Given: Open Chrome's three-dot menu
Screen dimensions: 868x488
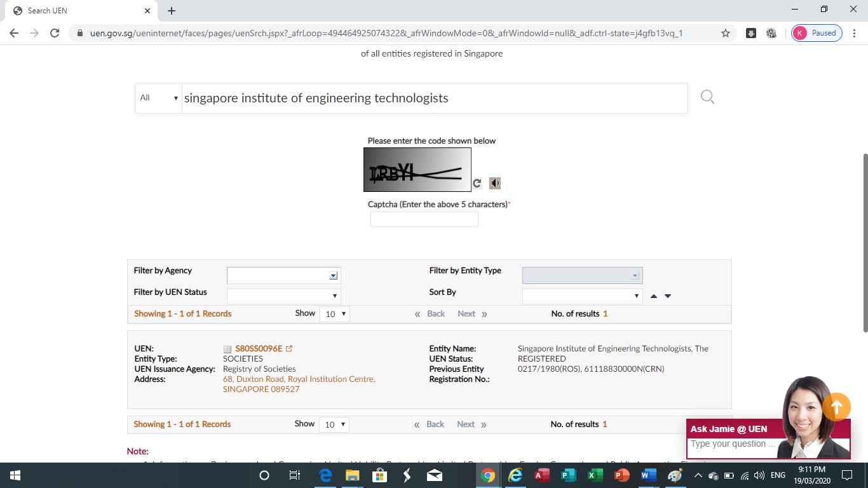Looking at the screenshot, I should (854, 33).
